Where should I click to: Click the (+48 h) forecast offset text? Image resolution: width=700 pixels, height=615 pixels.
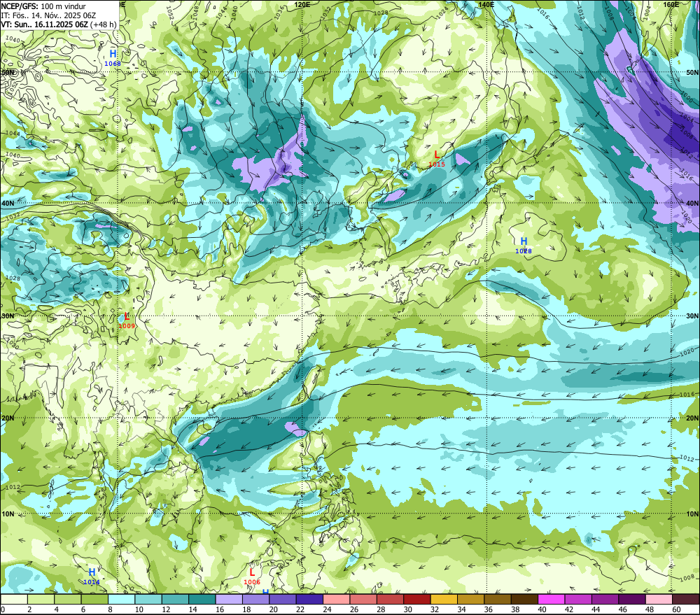click(x=103, y=24)
